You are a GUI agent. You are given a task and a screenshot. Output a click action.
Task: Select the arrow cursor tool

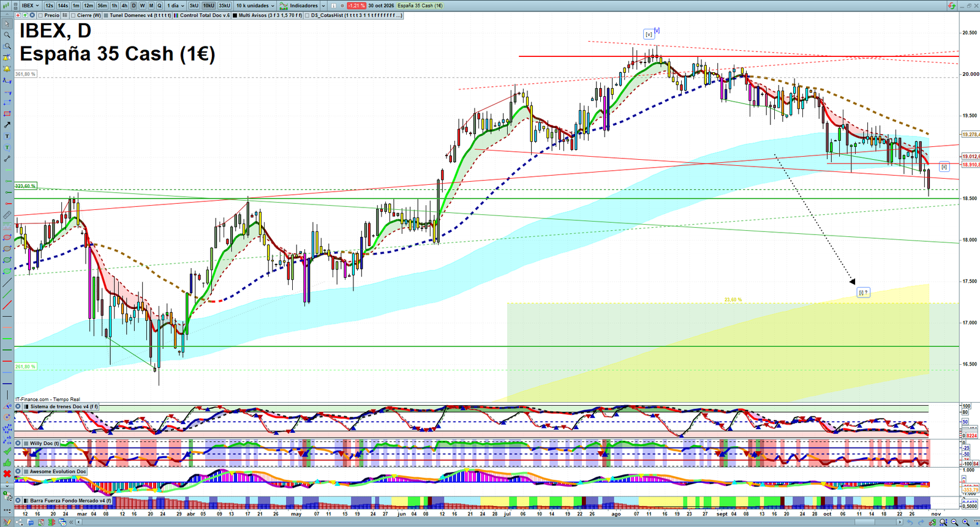tap(7, 24)
